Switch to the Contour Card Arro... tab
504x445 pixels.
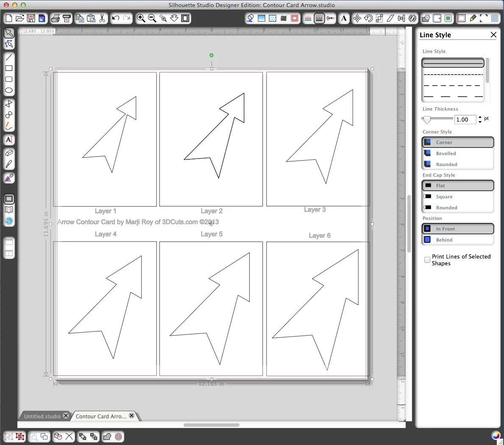click(x=100, y=416)
